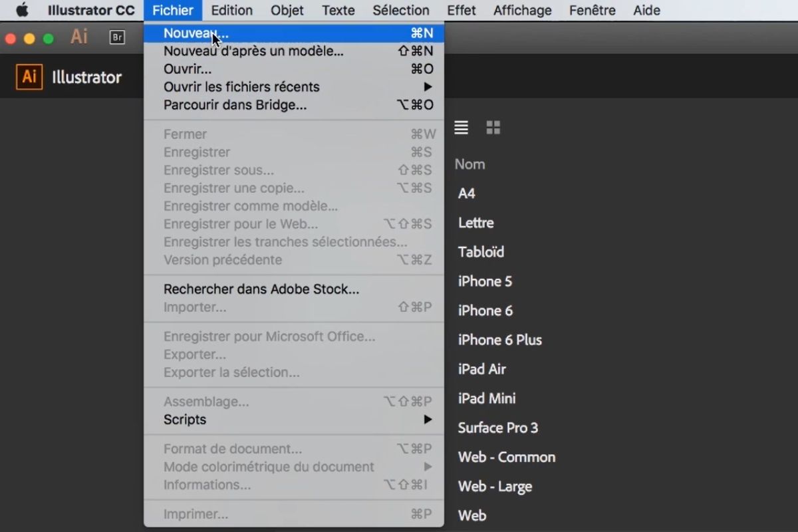Open the Texte menu
Screen dimensions: 798x532
click(338, 10)
